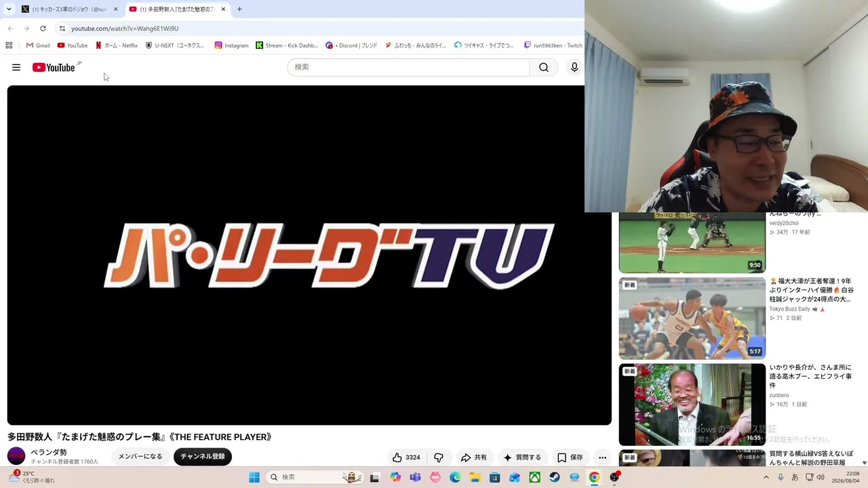The image size is (868, 488).
Task: Start voice search with microphone icon
Action: point(574,67)
